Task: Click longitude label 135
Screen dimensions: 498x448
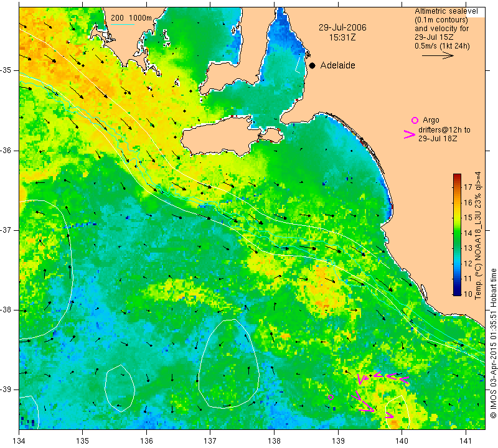Action: tap(83, 441)
